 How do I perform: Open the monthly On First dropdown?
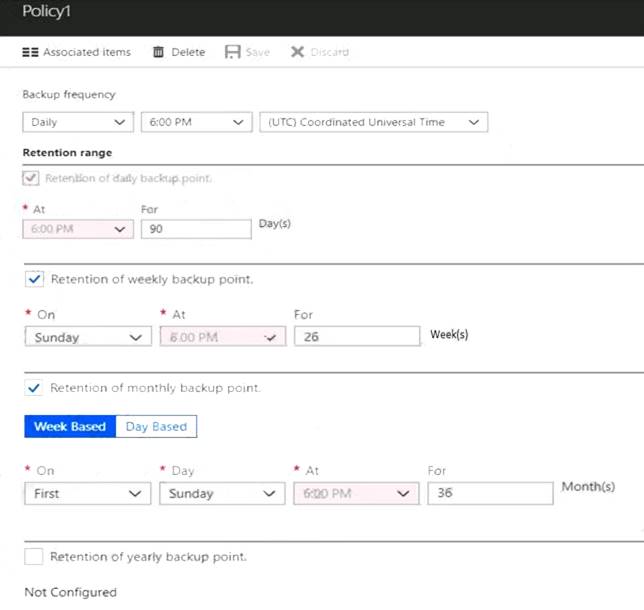[87, 493]
